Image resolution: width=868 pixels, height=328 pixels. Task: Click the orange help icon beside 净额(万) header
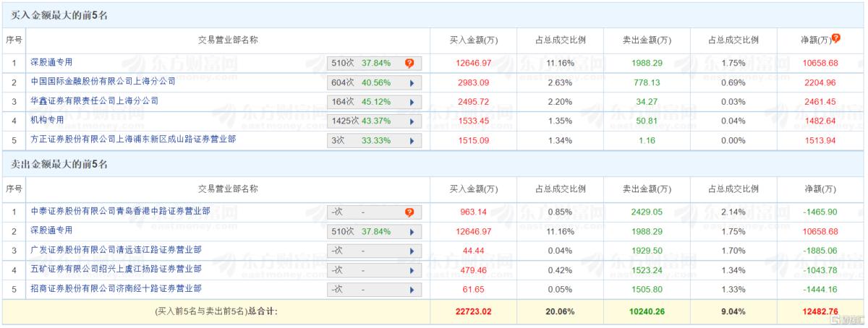coord(836,38)
